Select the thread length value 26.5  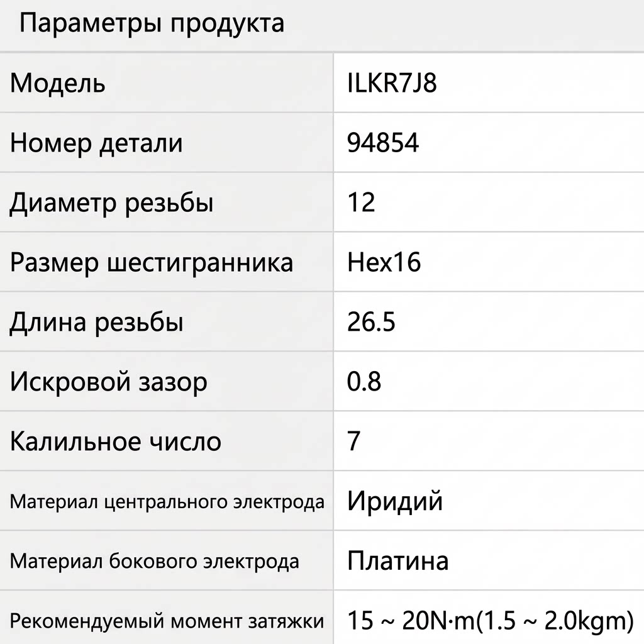pos(371,323)
